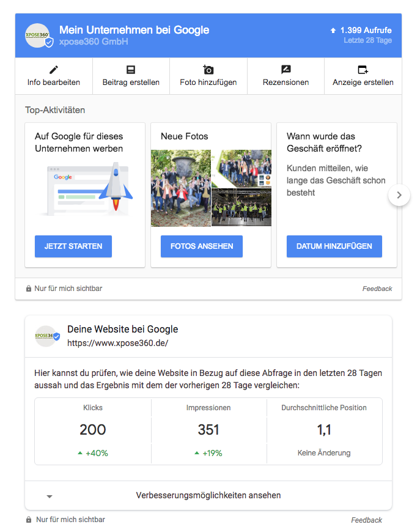Viewport: 420px width, 527px height.
Task: Click the post icon above Beitrag erstellen
Action: 131,70
